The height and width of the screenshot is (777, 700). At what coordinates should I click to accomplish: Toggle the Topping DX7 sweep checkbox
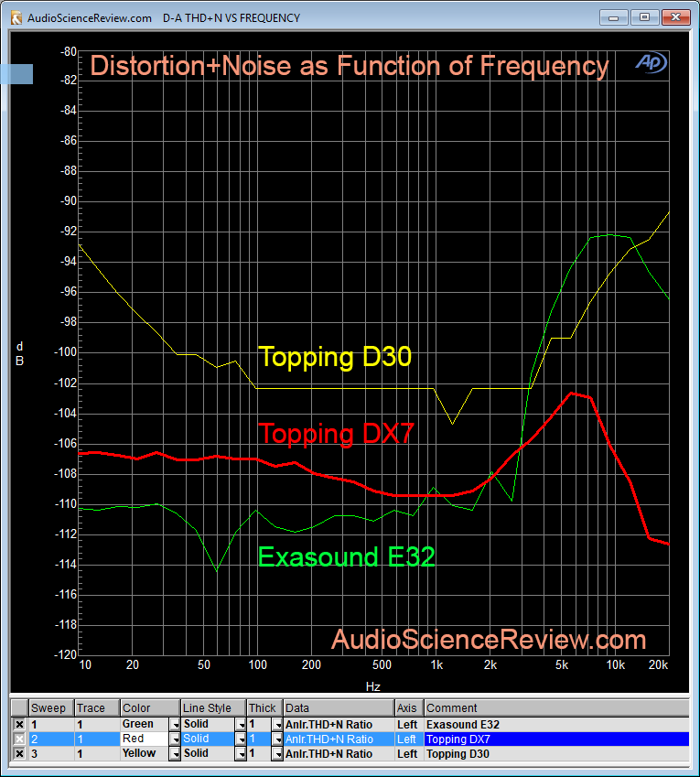pos(19,739)
